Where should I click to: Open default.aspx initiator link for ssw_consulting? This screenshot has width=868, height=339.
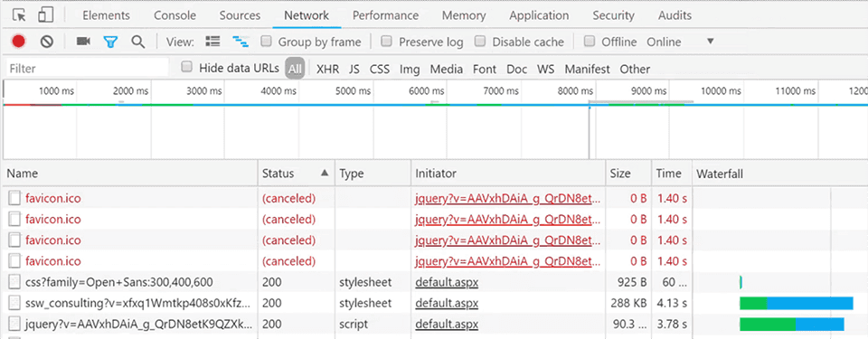point(447,303)
